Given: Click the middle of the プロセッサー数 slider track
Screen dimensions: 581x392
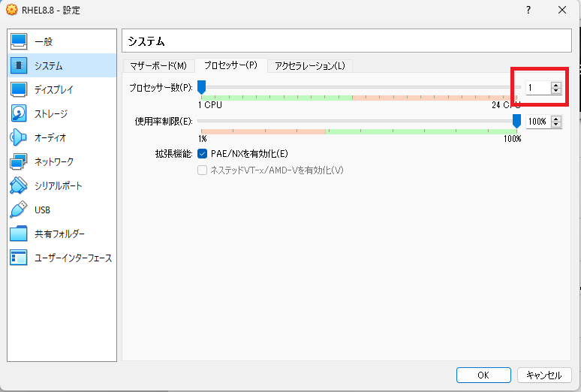Looking at the screenshot, I should (x=359, y=87).
